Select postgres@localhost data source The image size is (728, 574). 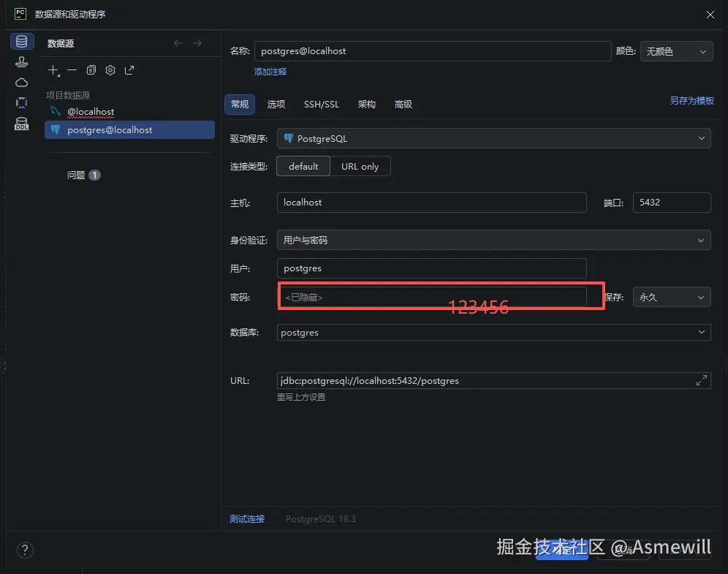(x=129, y=130)
